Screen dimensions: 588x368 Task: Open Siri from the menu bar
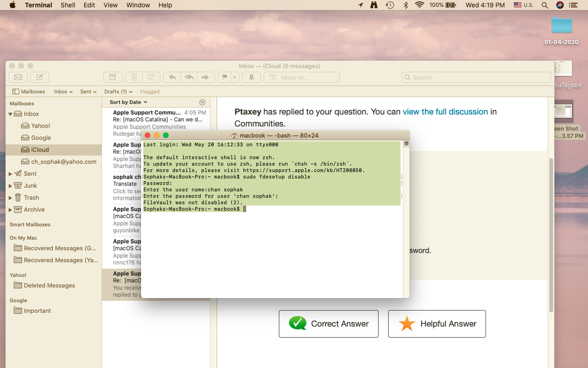[x=560, y=5]
